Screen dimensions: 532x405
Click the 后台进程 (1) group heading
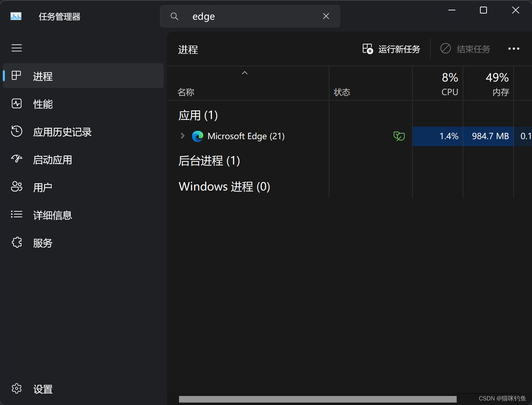[209, 161]
